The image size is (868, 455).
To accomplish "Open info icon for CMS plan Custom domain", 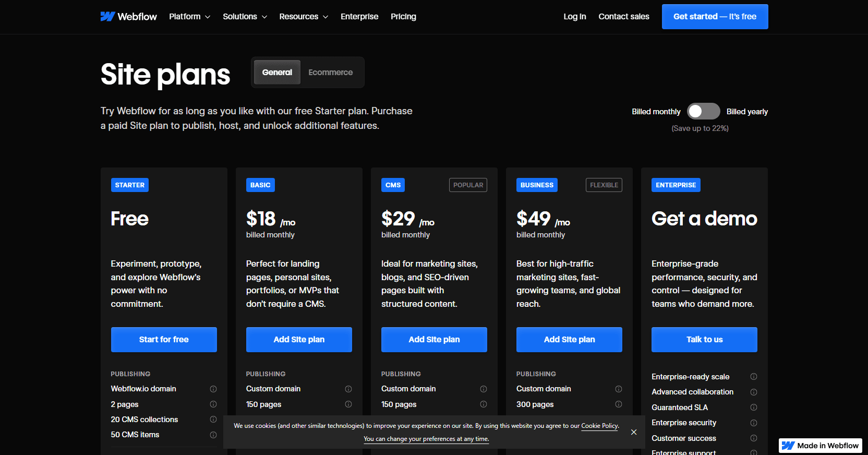I will 484,389.
